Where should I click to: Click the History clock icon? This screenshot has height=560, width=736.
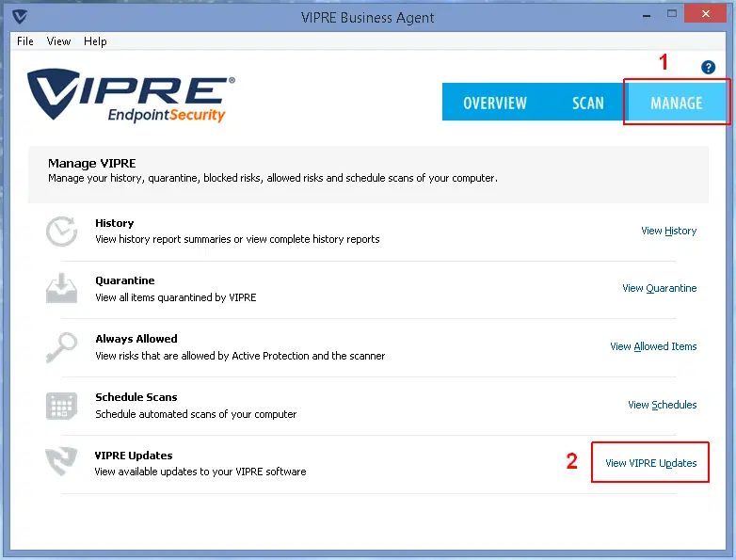(x=61, y=231)
